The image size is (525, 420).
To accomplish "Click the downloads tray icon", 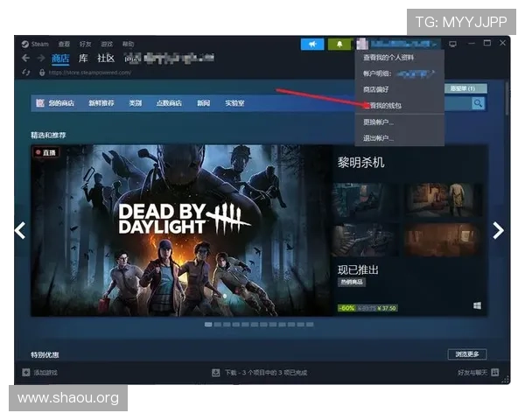I will 216,373.
